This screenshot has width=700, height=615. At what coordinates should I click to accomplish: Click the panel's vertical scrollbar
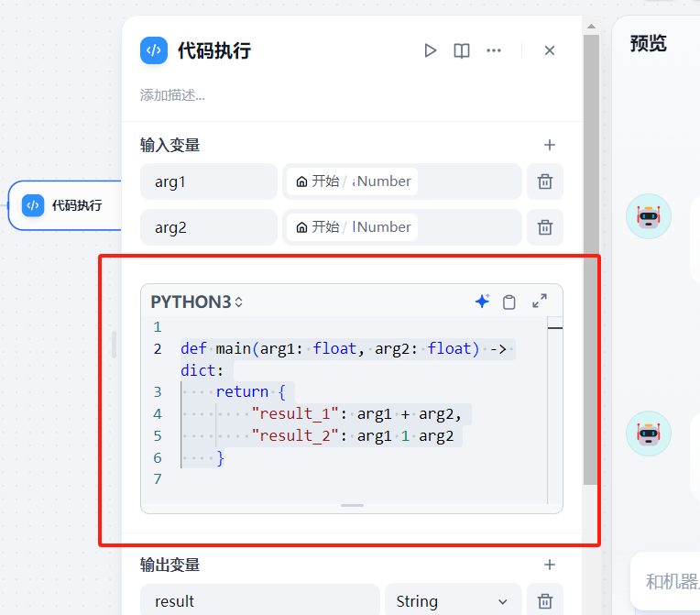(x=591, y=259)
